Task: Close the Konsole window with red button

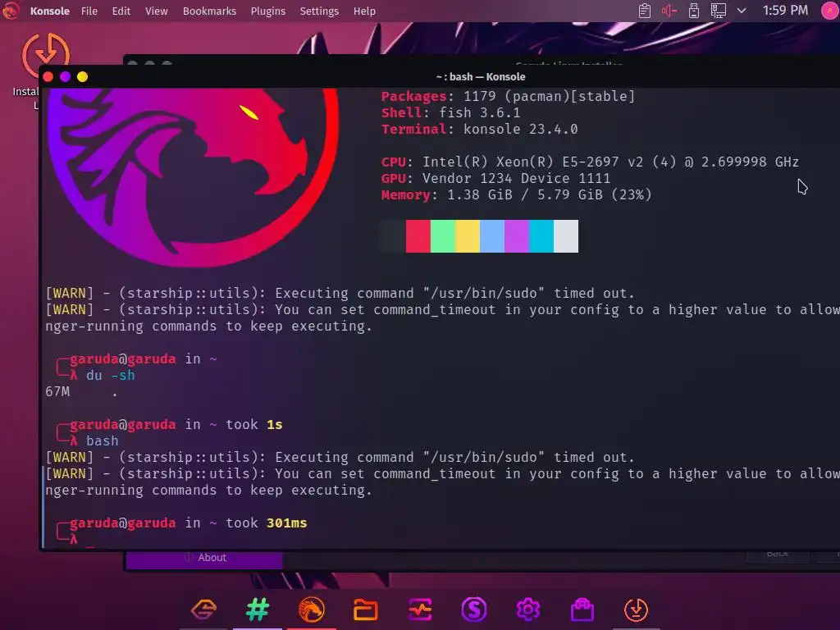Action: (48, 76)
